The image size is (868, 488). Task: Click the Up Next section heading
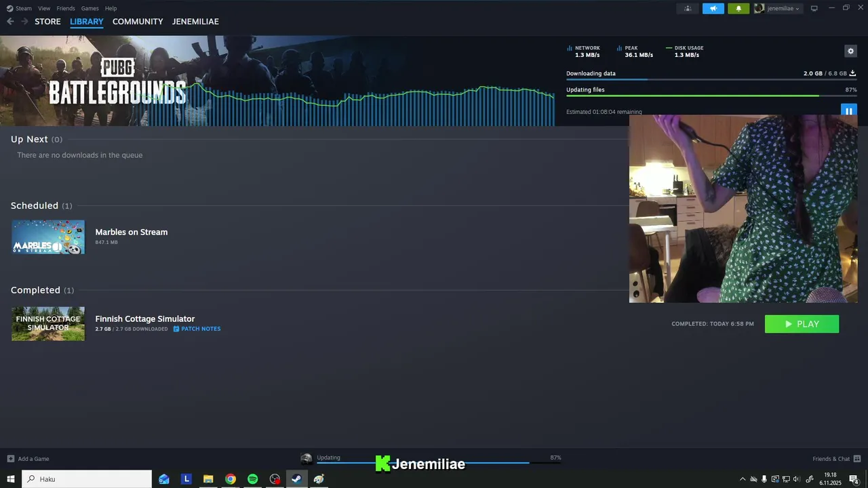(x=29, y=139)
